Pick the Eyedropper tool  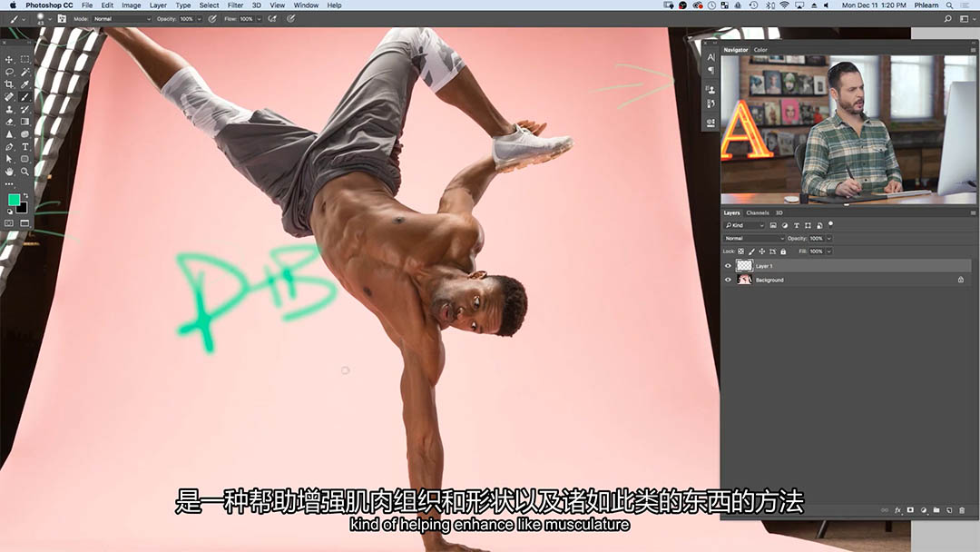coord(24,84)
